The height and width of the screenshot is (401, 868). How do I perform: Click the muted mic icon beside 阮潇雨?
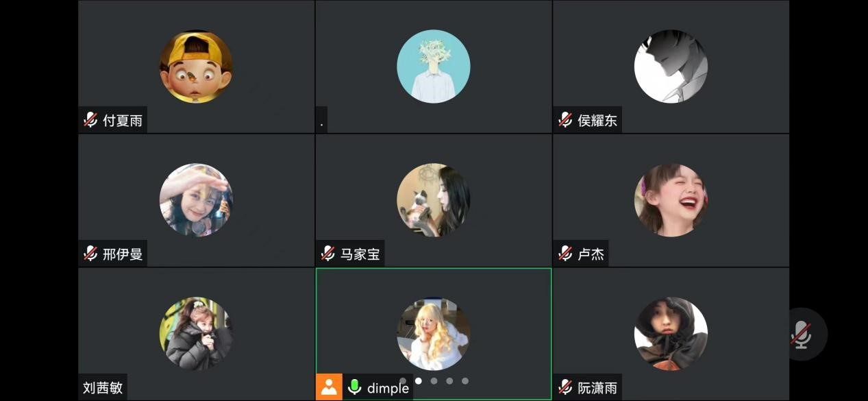click(565, 388)
